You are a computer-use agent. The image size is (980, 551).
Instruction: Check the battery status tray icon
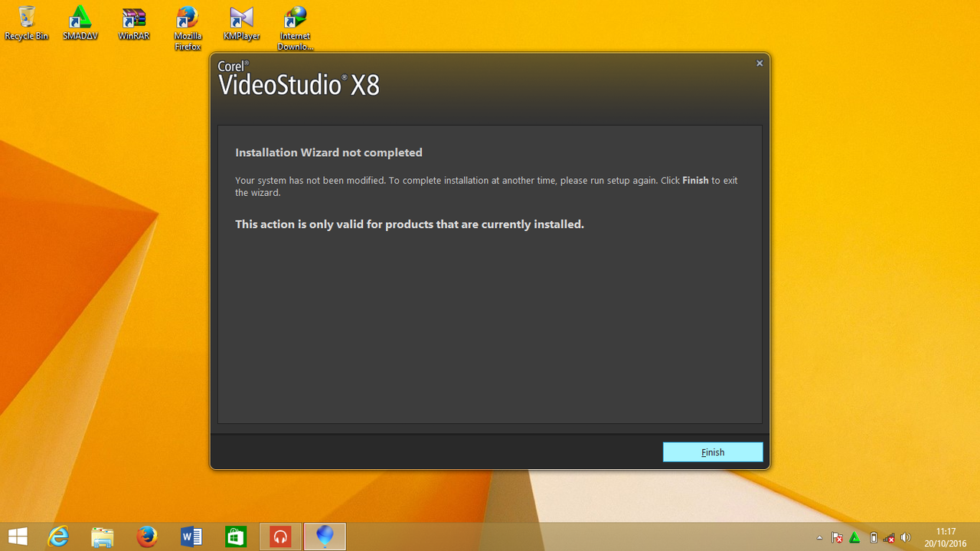coord(873,538)
